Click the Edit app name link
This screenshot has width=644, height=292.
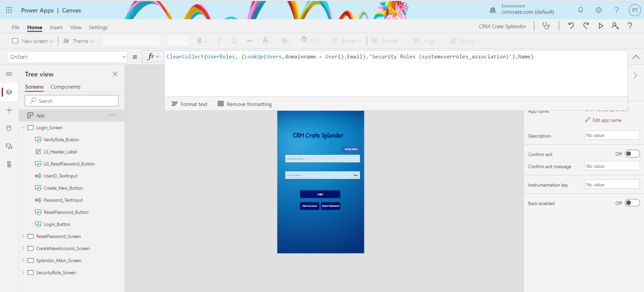click(603, 120)
